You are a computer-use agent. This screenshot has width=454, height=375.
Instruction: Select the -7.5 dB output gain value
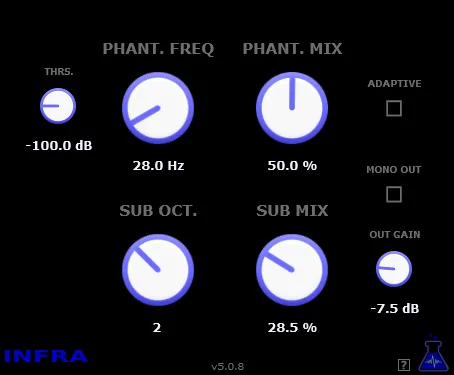(395, 308)
